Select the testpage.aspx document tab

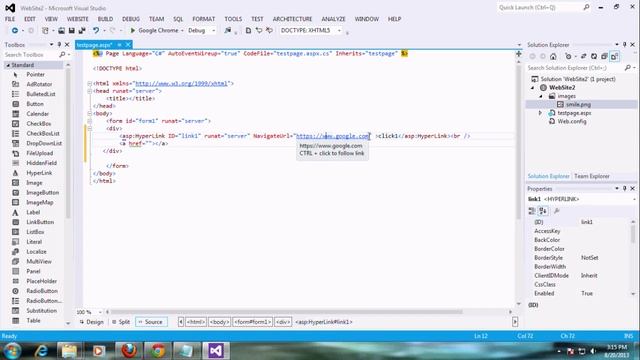(94, 45)
